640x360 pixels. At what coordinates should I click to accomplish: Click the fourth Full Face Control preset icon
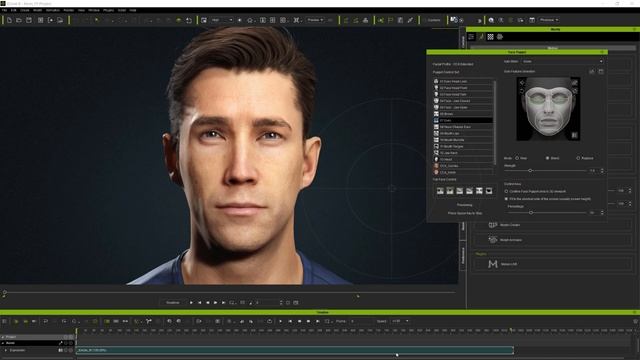469,191
